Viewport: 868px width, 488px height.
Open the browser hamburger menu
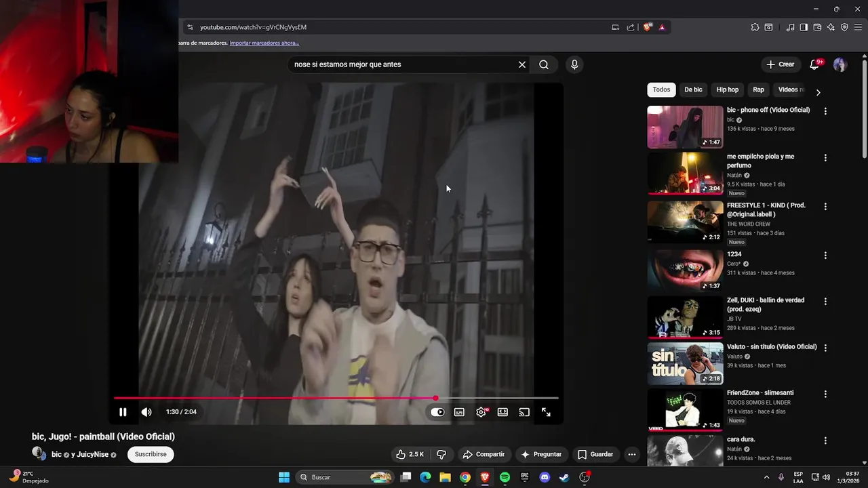858,27
